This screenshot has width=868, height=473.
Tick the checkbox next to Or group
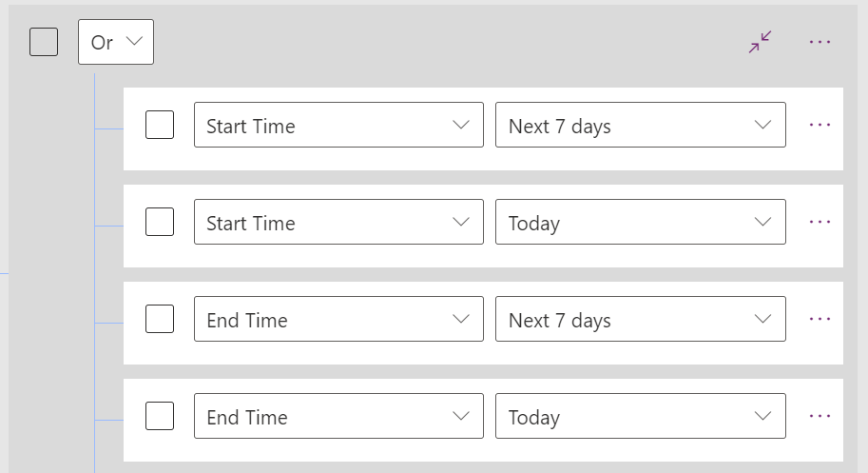click(44, 42)
